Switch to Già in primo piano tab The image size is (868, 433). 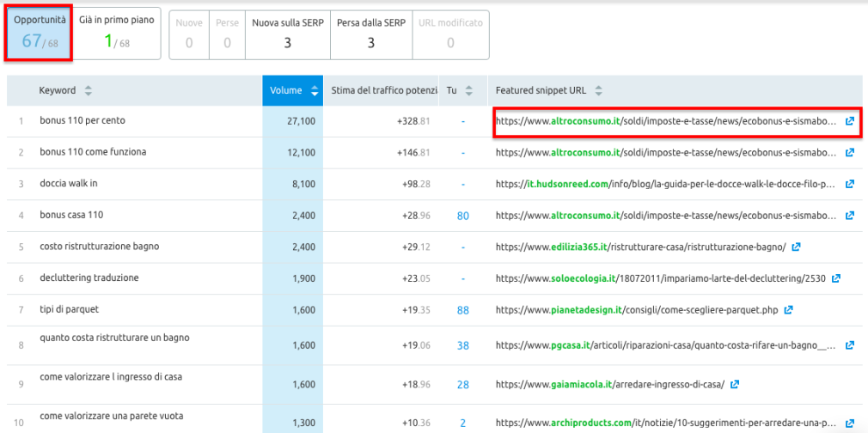117,31
